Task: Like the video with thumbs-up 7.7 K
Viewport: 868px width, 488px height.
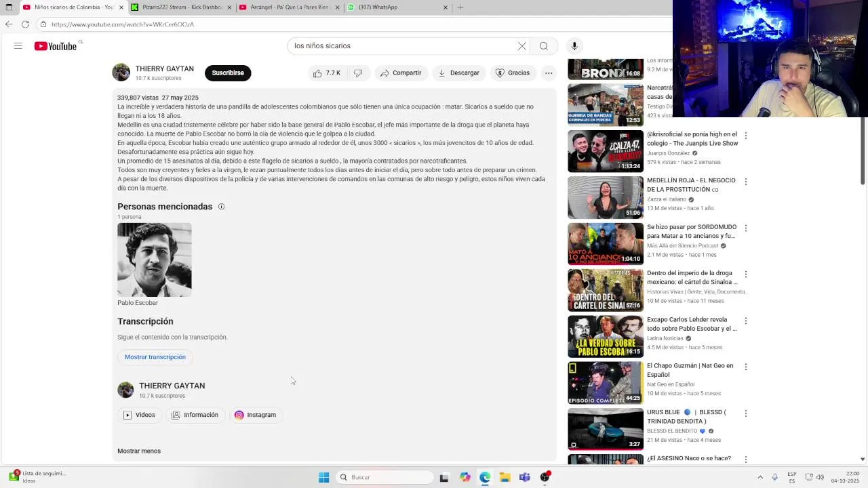Action: [x=328, y=73]
